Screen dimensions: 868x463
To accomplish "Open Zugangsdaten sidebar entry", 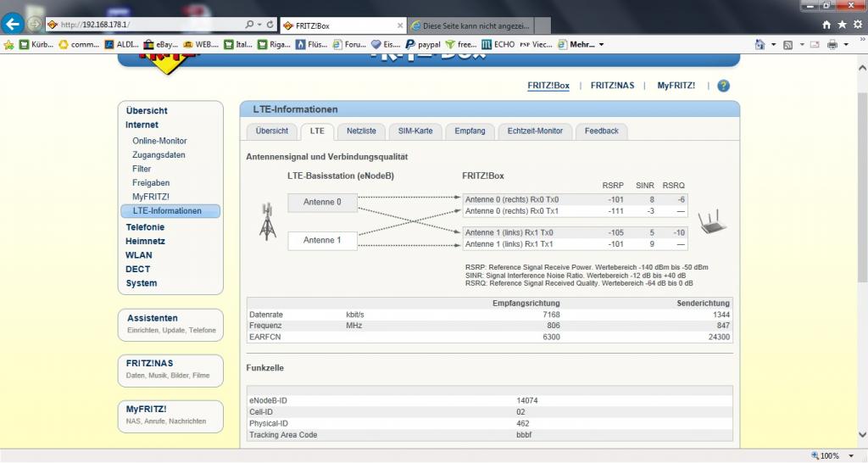I will tap(159, 155).
